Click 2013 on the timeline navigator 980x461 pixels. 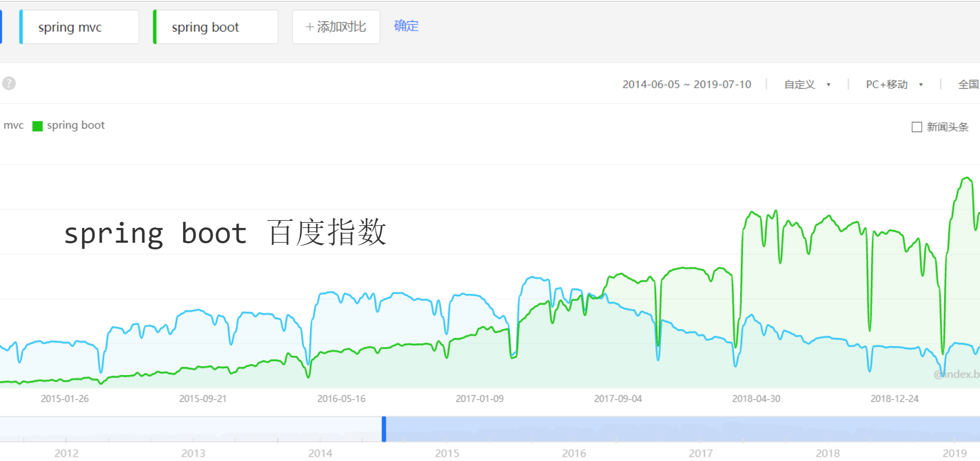tap(193, 453)
